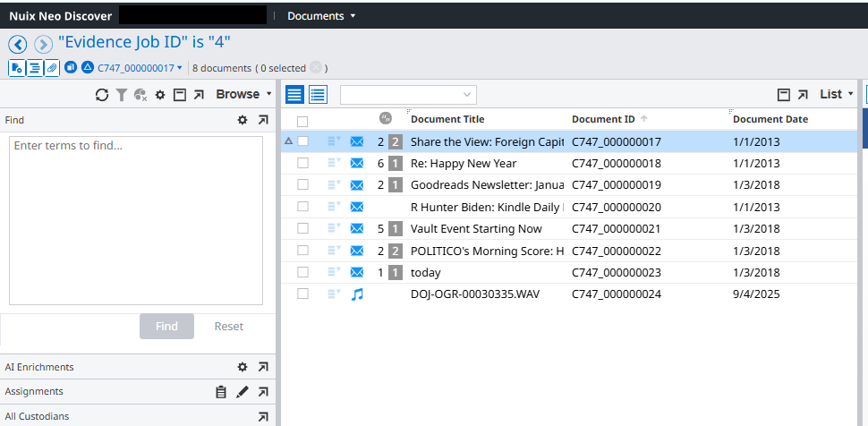Sort by the Document Title column
Screen dimensions: 868x426
(447, 119)
